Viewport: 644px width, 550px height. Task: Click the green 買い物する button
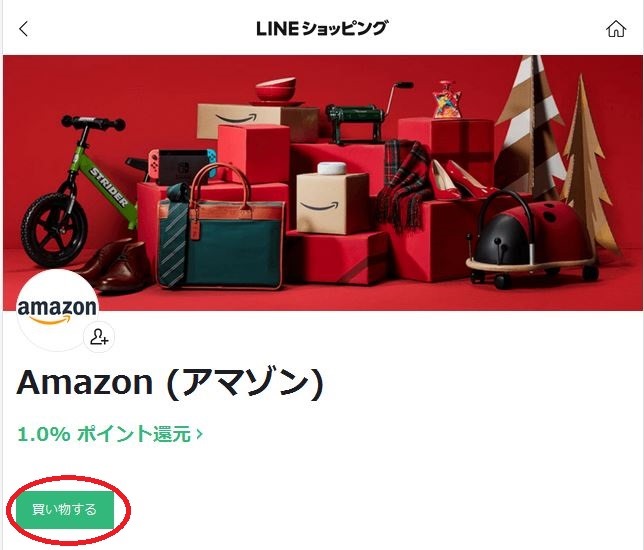[65, 509]
